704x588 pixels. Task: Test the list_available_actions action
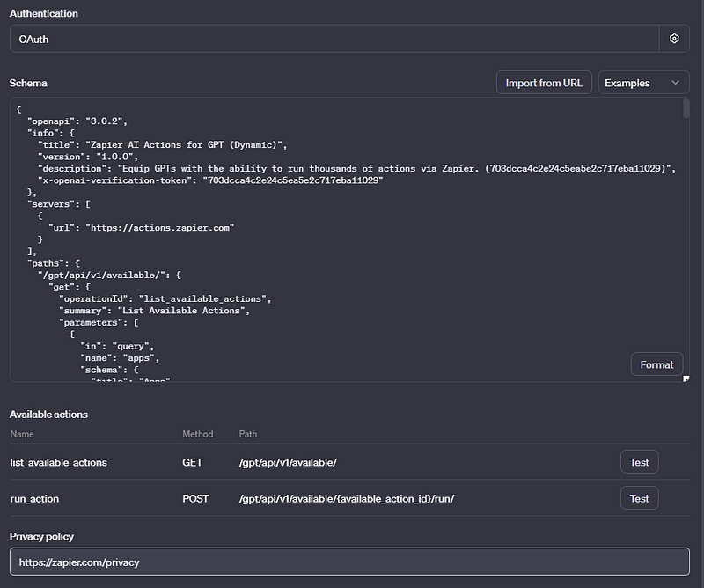639,462
